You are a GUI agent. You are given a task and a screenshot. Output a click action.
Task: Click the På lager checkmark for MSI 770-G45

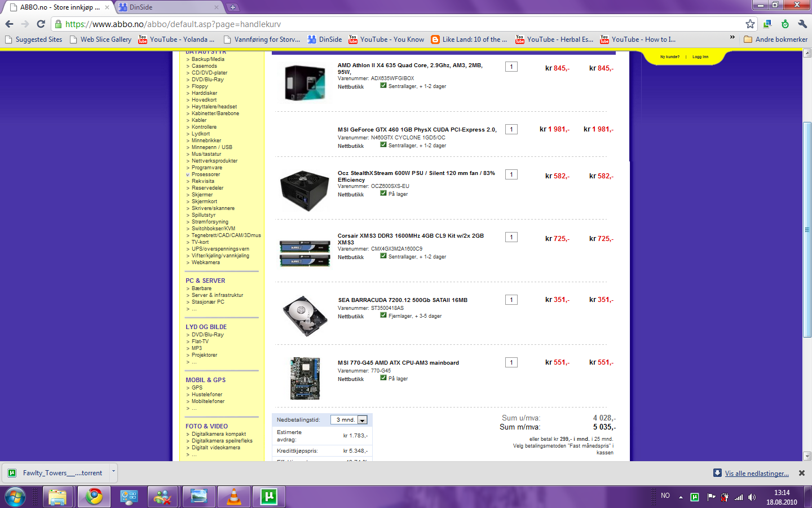click(383, 378)
